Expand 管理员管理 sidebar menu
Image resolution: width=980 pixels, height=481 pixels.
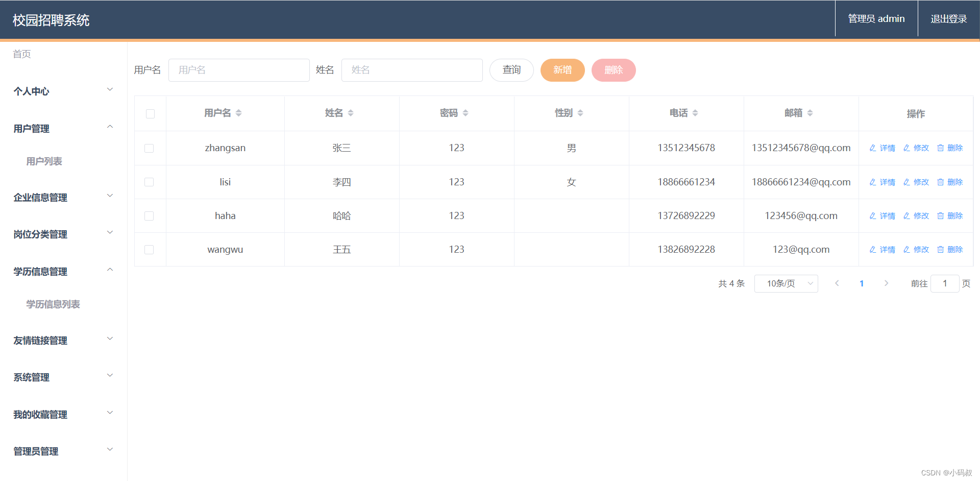click(63, 451)
